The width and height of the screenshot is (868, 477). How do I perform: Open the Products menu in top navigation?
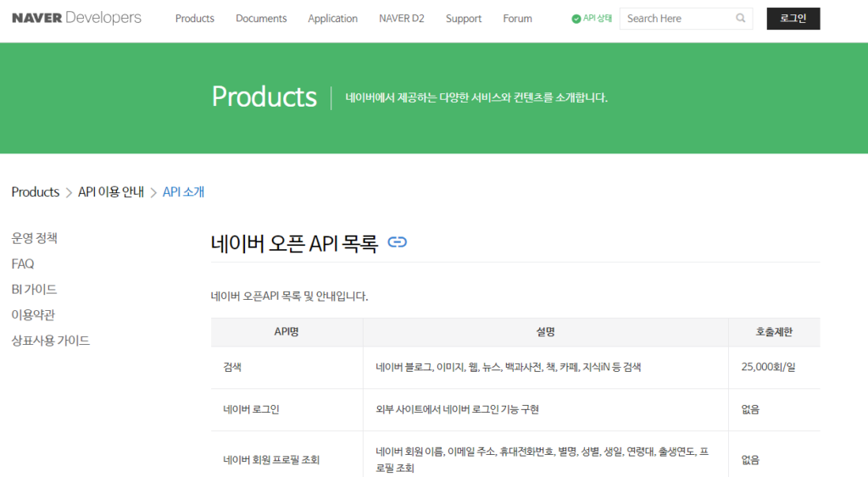coord(195,19)
